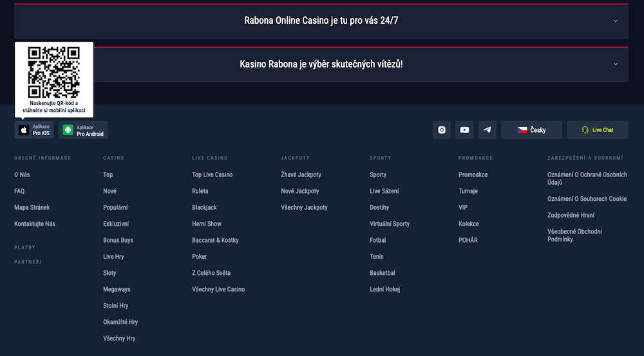Viewport: 644px width, 356px height.
Task: Click the QR code image
Action: click(54, 72)
